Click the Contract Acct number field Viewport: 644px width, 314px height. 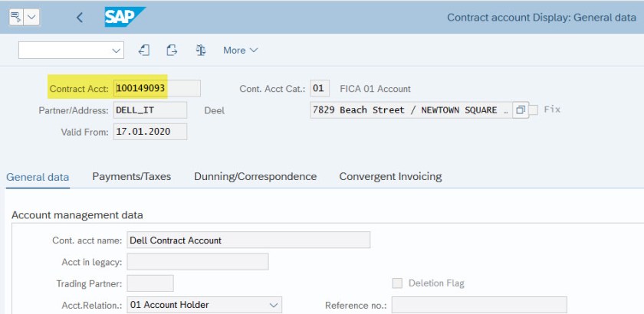click(157, 88)
